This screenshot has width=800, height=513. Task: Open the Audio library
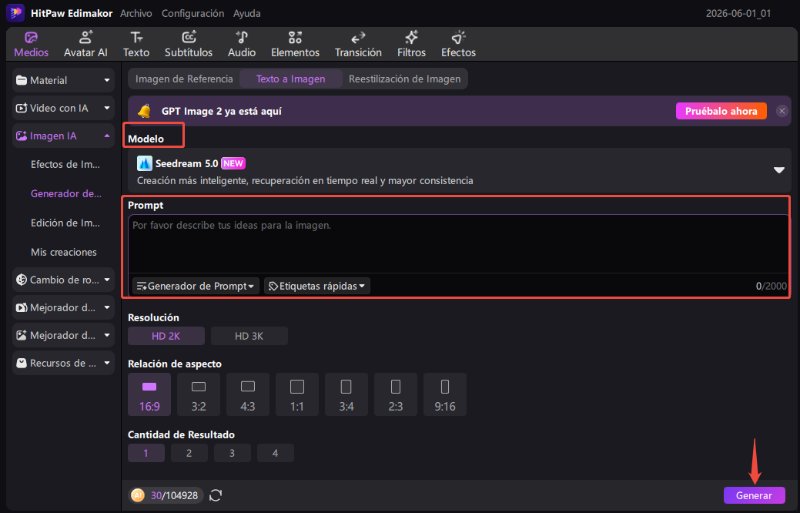coord(241,44)
